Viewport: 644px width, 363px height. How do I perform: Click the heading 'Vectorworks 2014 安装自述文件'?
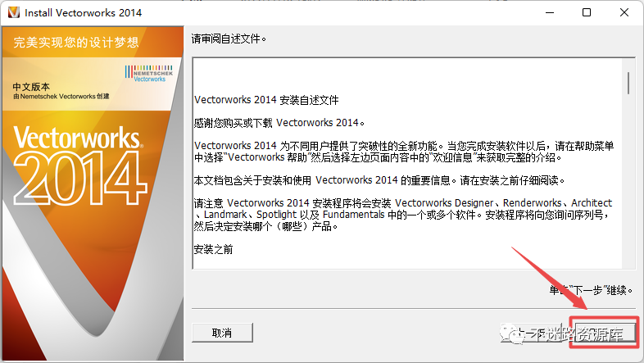[266, 100]
